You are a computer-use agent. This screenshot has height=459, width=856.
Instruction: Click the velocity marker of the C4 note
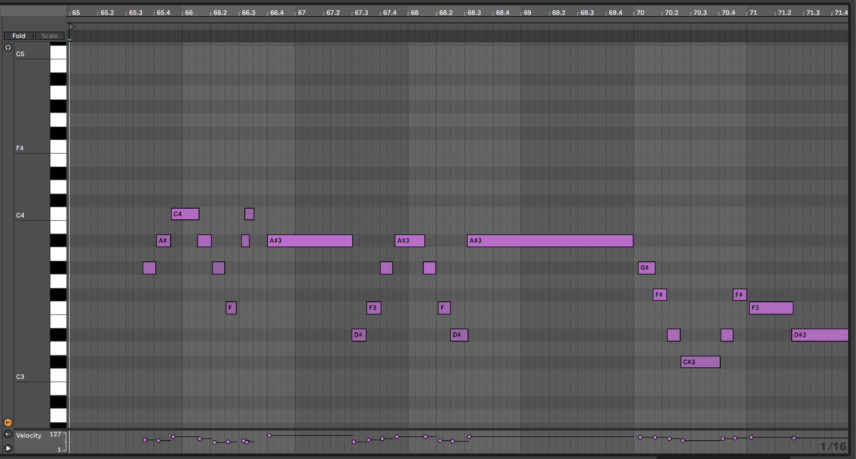click(x=173, y=437)
